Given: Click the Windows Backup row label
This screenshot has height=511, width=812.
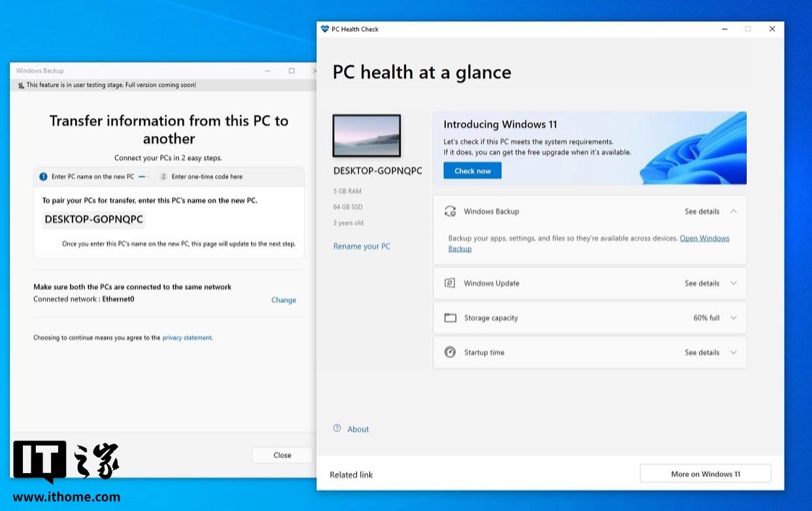Looking at the screenshot, I should click(491, 212).
